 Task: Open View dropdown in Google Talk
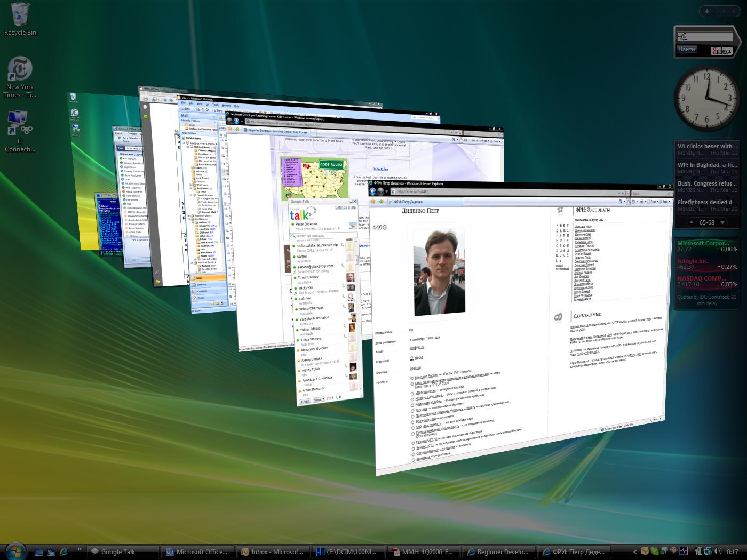[x=319, y=399]
